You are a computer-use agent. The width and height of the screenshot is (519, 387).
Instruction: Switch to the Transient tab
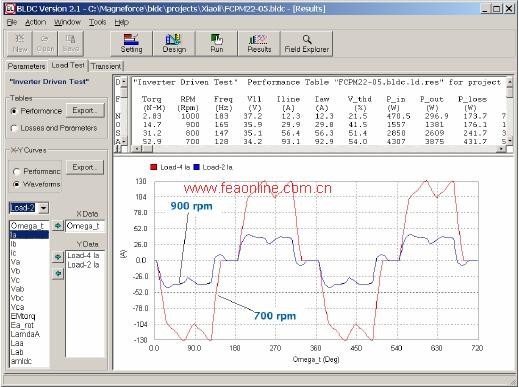106,66
